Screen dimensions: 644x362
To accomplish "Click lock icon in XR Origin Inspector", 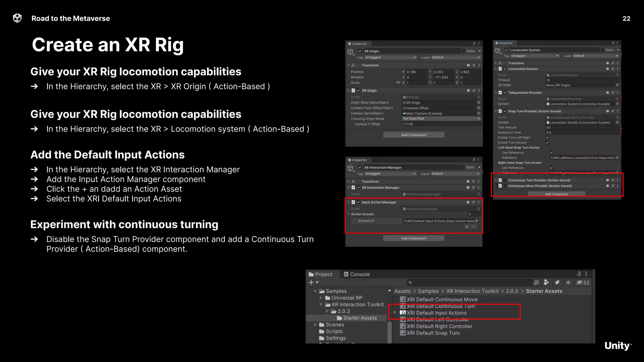I will pos(474,44).
